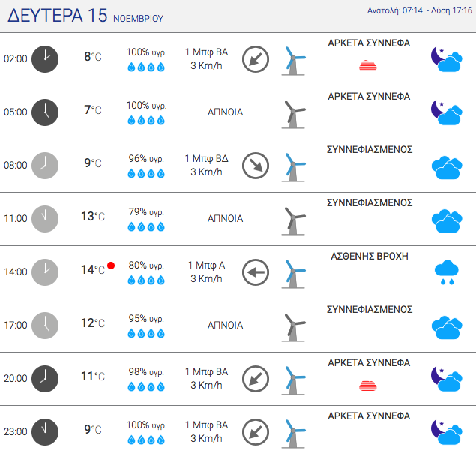
Task: Click the blue windmill icon at 23:00
Action: point(293,433)
